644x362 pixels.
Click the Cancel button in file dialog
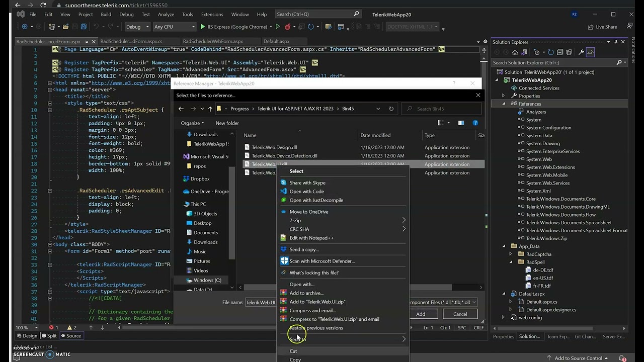tap(460, 314)
